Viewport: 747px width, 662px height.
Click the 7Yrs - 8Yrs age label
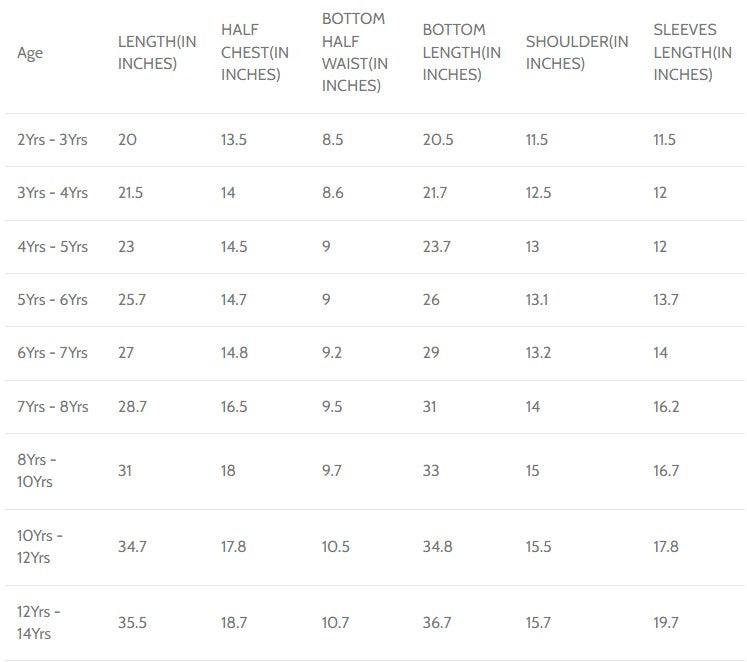click(x=53, y=407)
